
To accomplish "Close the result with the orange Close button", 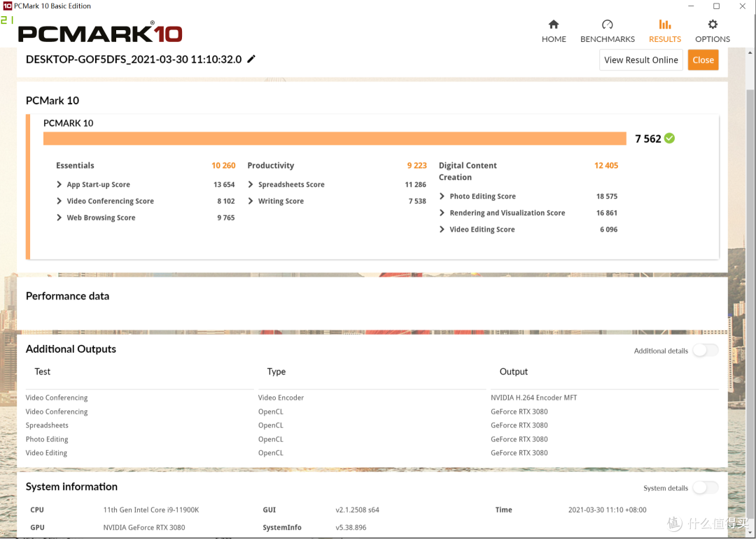I will (703, 59).
